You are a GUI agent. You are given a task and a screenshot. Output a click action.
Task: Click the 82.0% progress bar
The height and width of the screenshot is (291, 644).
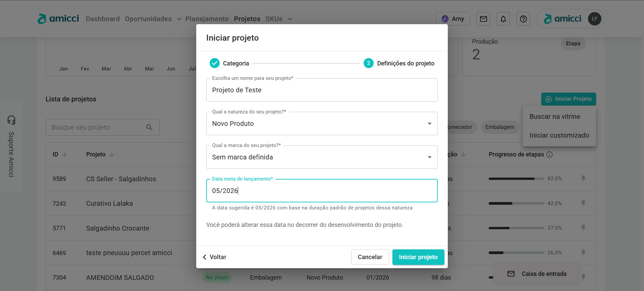(516, 179)
